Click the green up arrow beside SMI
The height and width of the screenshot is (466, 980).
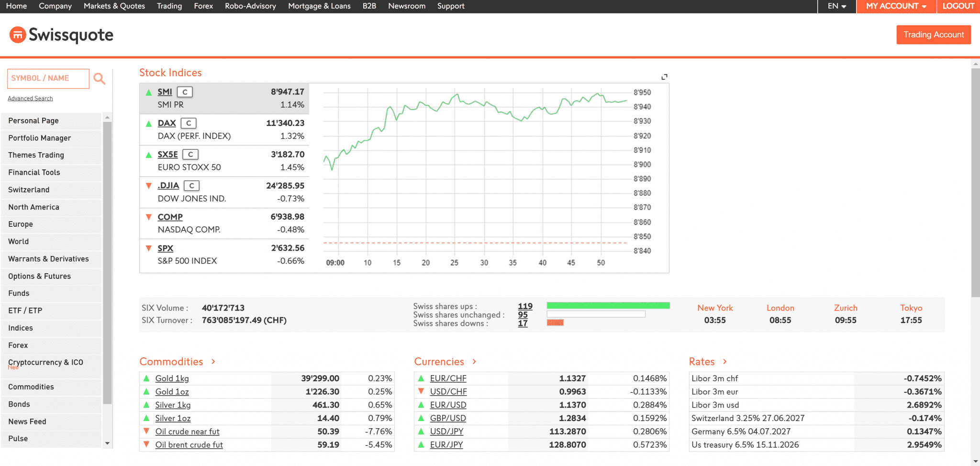(149, 92)
